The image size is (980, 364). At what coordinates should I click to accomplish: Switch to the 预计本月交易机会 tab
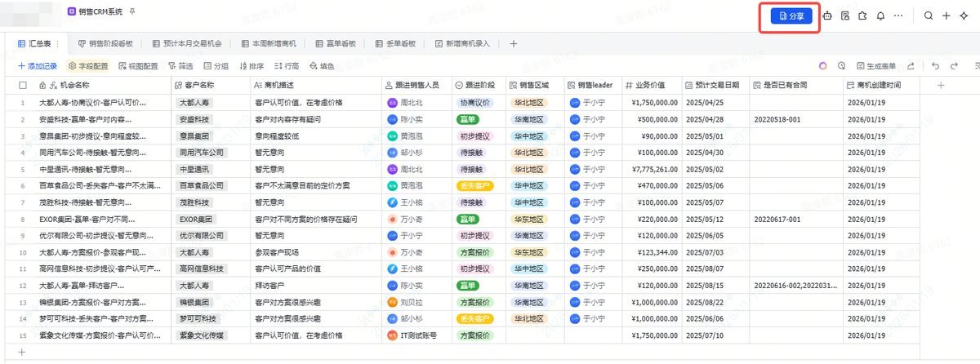pyautogui.click(x=187, y=43)
